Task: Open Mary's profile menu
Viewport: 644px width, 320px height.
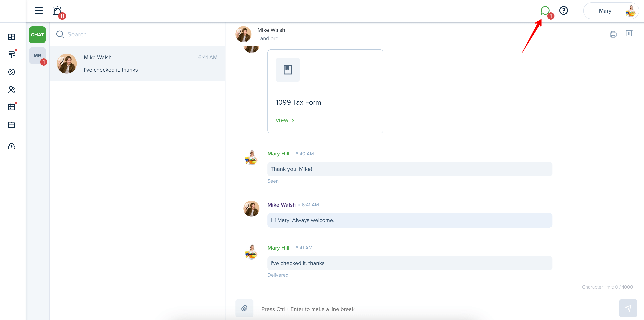Action: 611,11
